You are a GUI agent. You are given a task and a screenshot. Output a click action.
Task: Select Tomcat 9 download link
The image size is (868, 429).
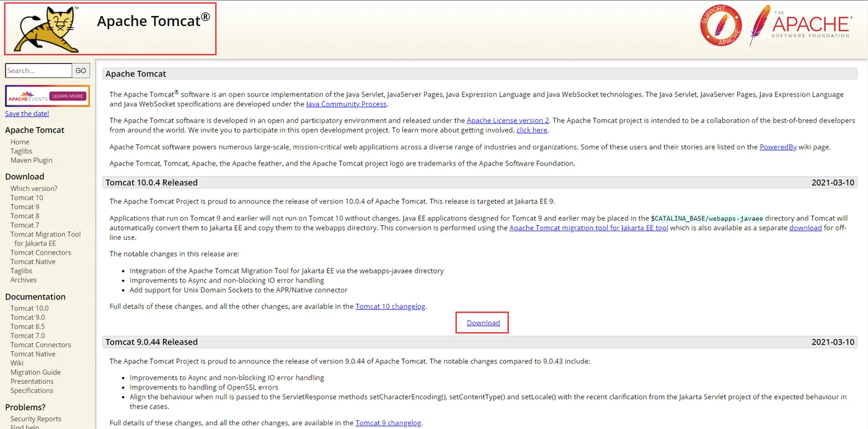(25, 207)
